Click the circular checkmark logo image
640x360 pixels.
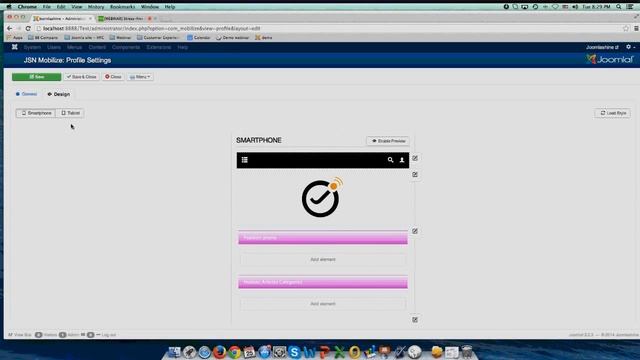pos(322,197)
